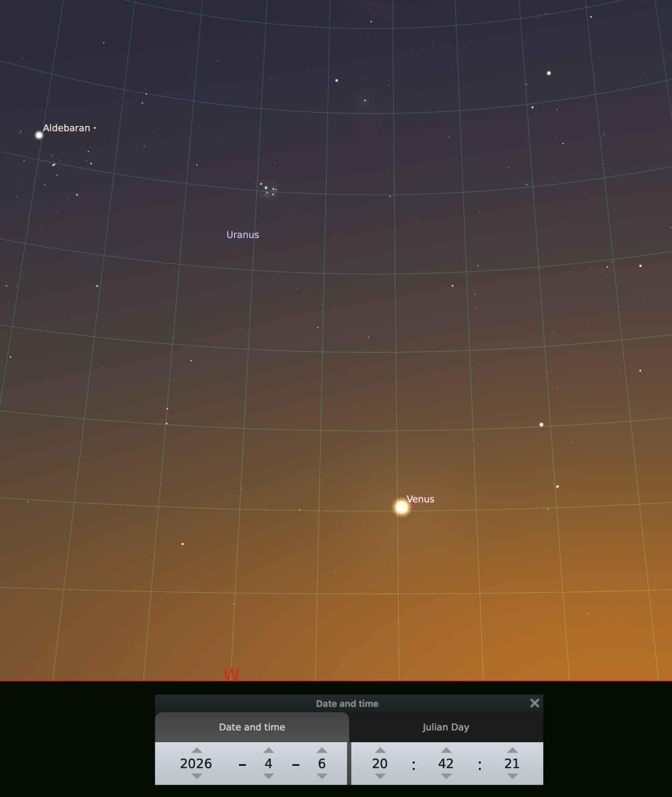Click the year field showing 2026

(196, 764)
